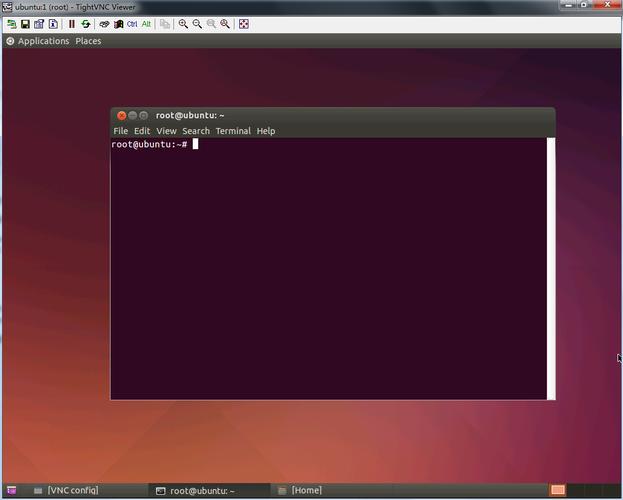
Task: Open the Applications menu in Ubuntu panel
Action: (x=43, y=41)
